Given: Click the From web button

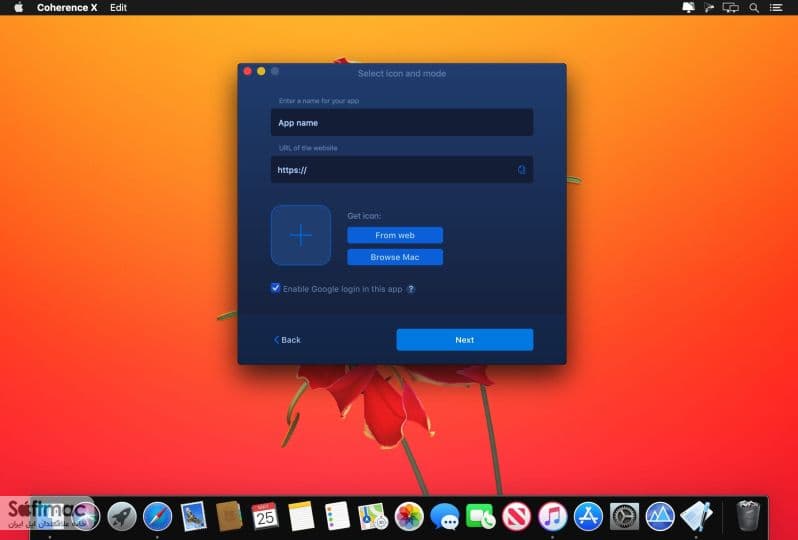Looking at the screenshot, I should click(395, 235).
